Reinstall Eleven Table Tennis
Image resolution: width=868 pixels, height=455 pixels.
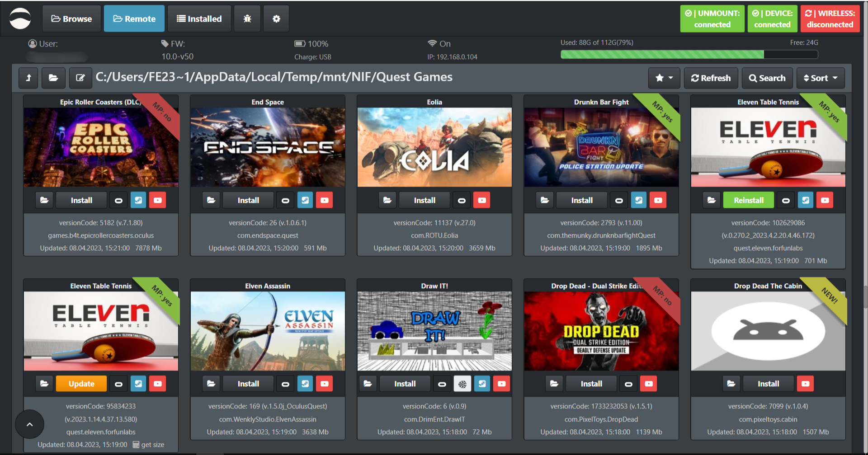pyautogui.click(x=749, y=200)
